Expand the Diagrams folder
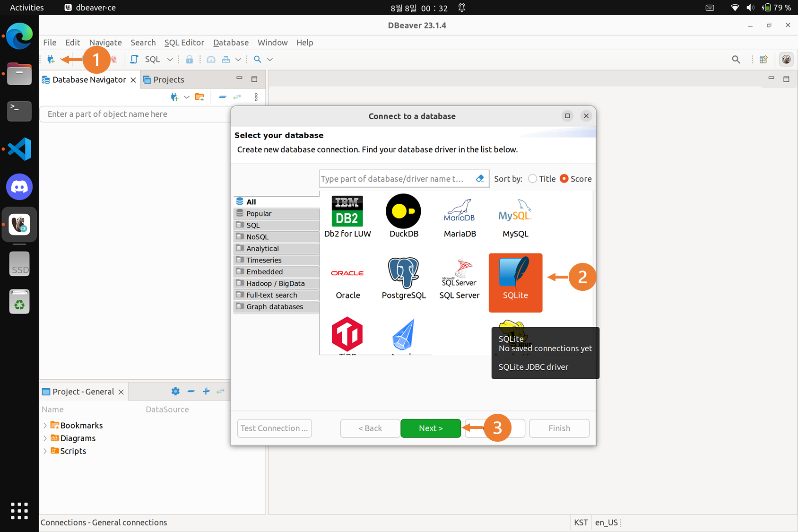 click(45, 438)
